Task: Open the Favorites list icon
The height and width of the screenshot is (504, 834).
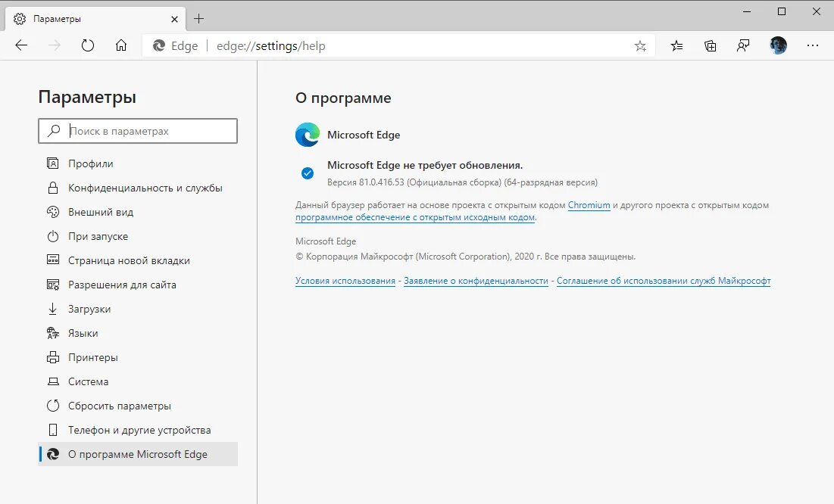Action: coord(676,46)
